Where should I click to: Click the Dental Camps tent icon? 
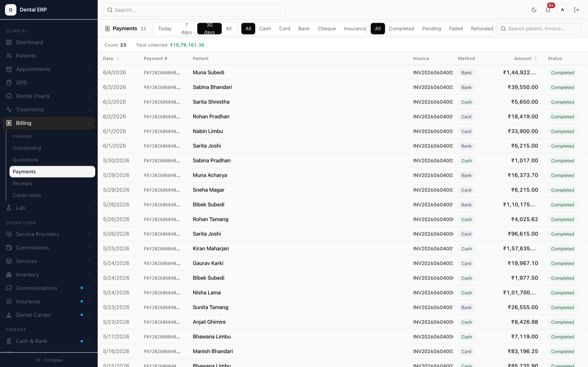point(9,315)
